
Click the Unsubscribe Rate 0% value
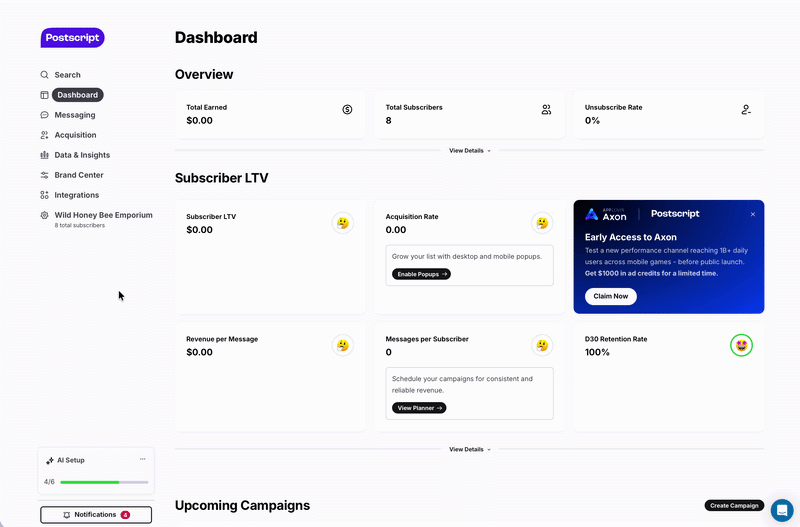592,121
